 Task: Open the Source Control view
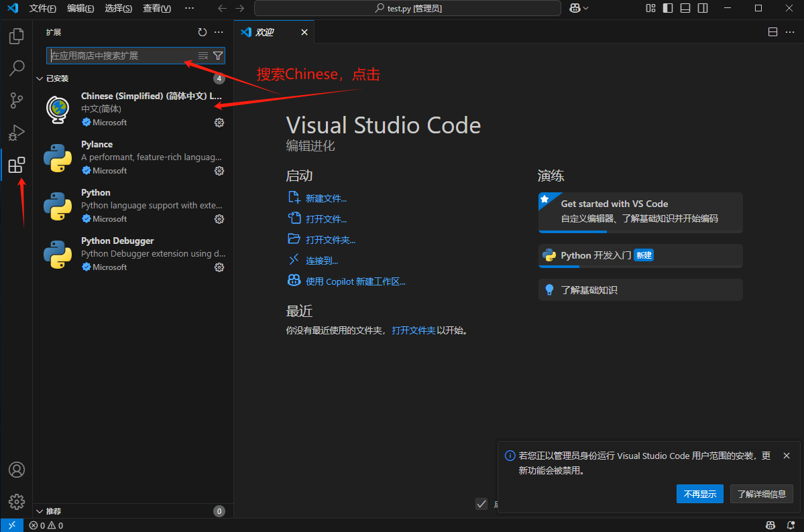[x=16, y=101]
